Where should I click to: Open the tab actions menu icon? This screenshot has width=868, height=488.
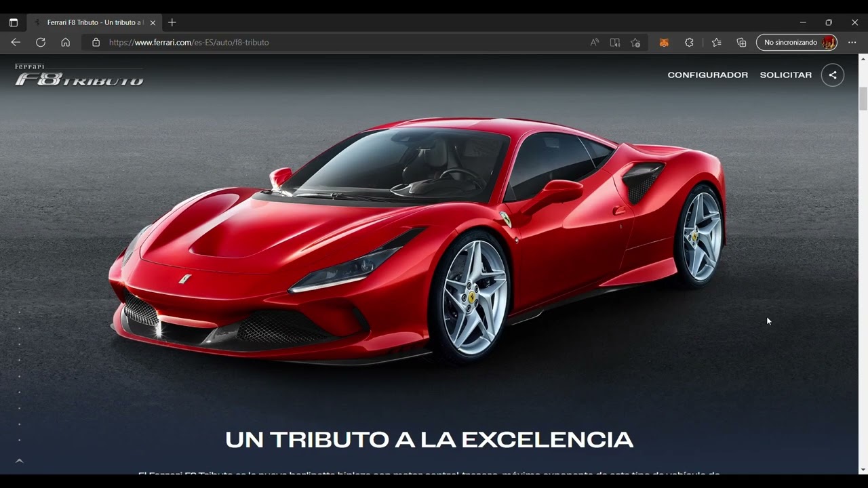(x=14, y=22)
